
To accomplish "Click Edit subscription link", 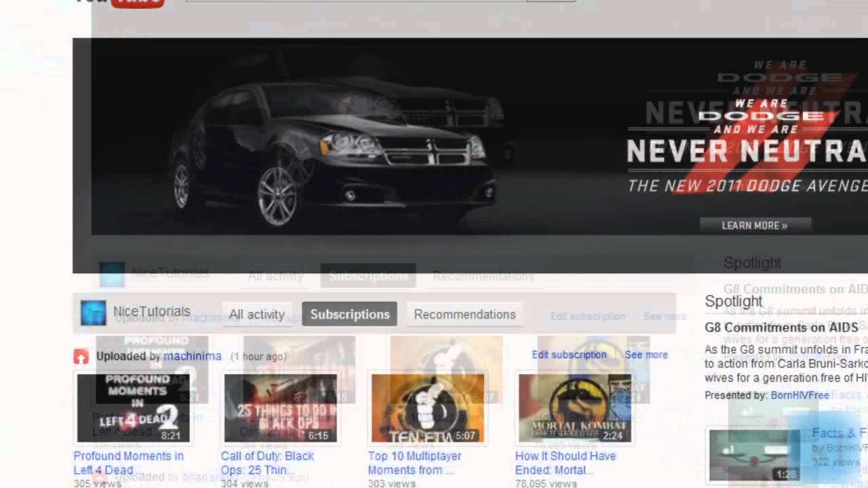I will [x=569, y=354].
